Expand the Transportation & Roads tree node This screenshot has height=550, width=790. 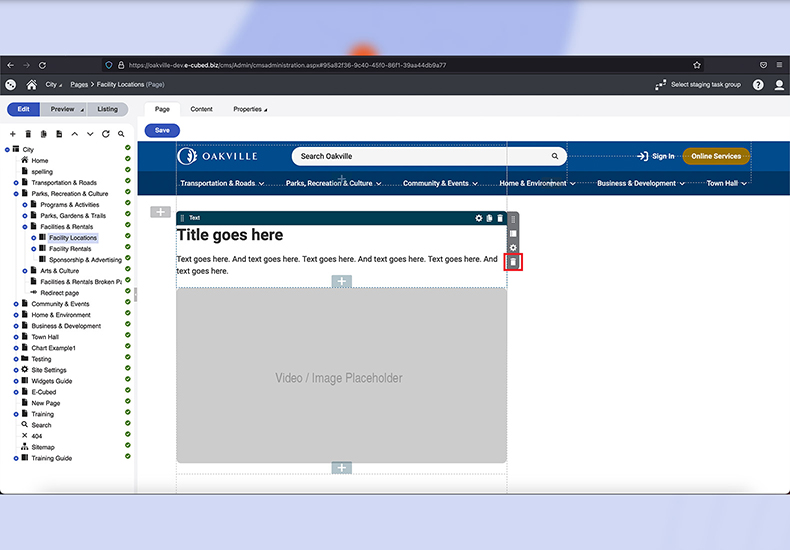16,183
